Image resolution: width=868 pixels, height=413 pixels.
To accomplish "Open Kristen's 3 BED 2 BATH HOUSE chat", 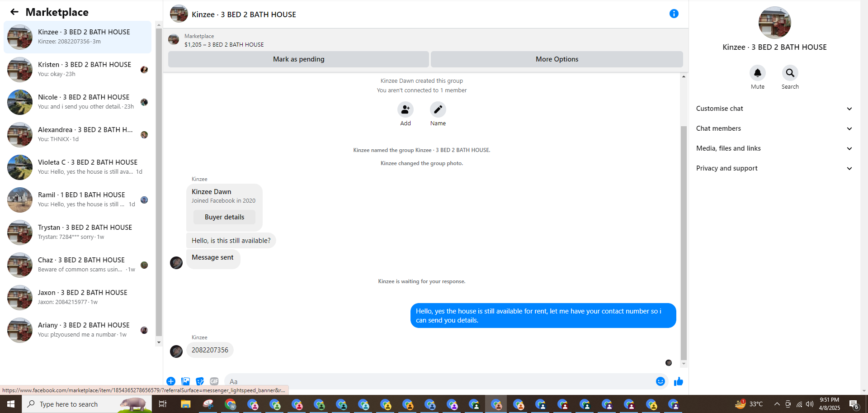I will click(x=78, y=70).
